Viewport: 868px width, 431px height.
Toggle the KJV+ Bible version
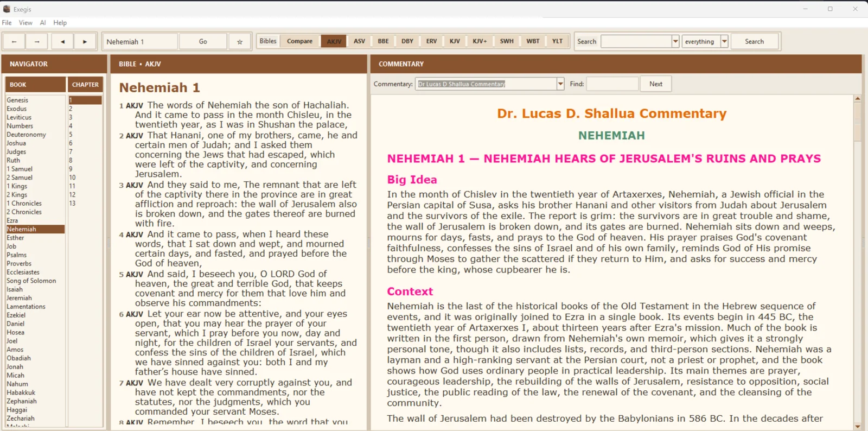(480, 41)
